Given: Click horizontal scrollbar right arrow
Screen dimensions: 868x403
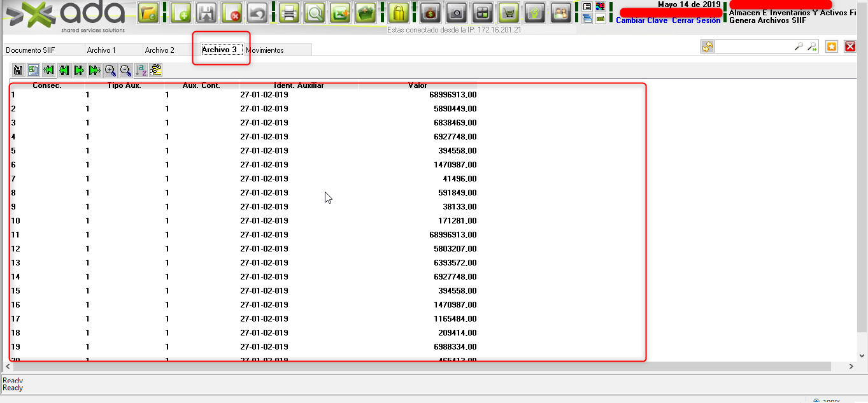Looking at the screenshot, I should tap(851, 367).
